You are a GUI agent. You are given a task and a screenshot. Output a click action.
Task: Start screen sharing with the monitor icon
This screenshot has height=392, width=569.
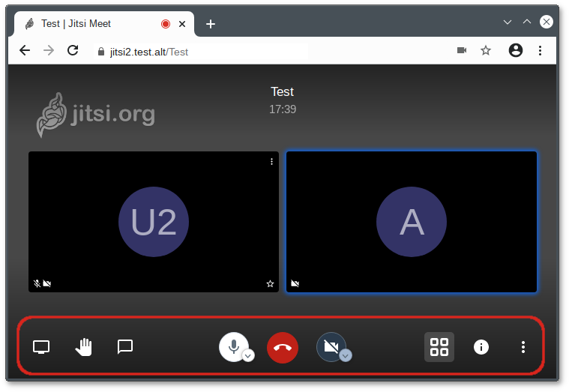click(41, 347)
